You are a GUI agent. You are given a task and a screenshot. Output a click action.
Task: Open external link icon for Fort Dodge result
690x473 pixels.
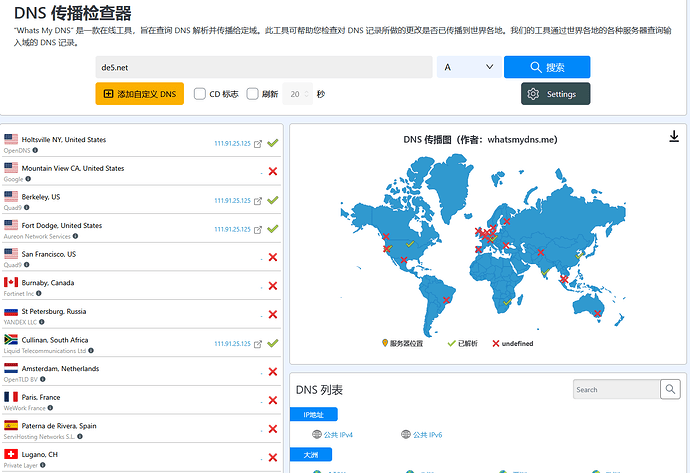coord(258,229)
